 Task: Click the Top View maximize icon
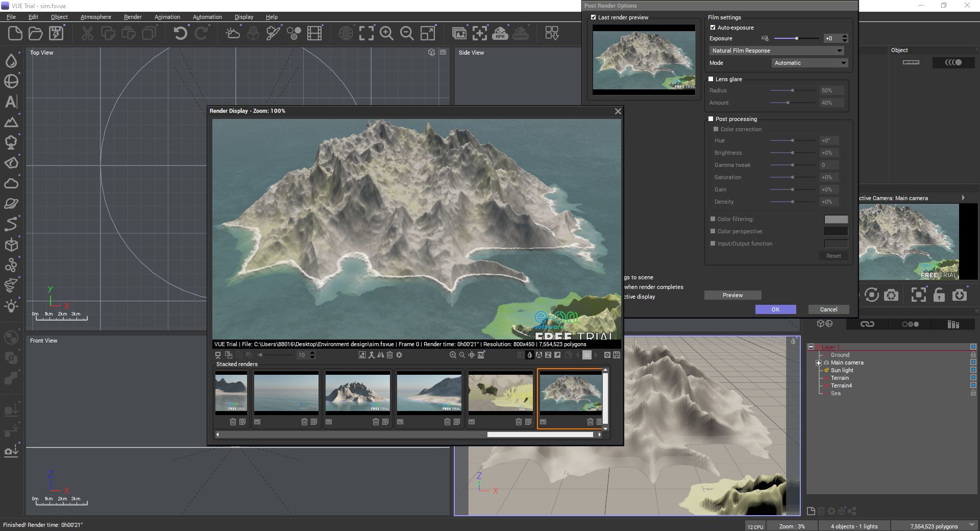pyautogui.click(x=443, y=53)
